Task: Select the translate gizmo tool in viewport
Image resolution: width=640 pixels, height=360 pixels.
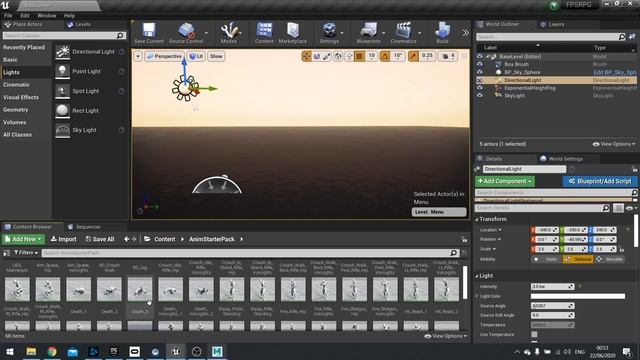Action: coord(306,56)
